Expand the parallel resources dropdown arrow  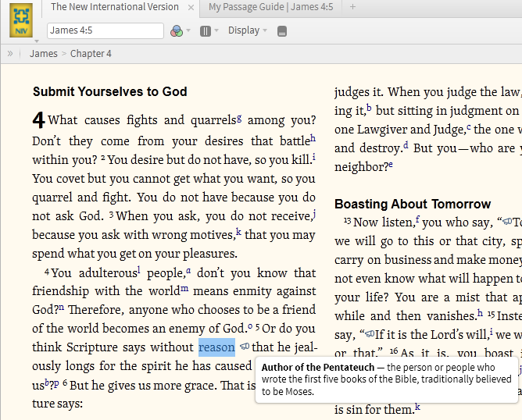point(216,30)
